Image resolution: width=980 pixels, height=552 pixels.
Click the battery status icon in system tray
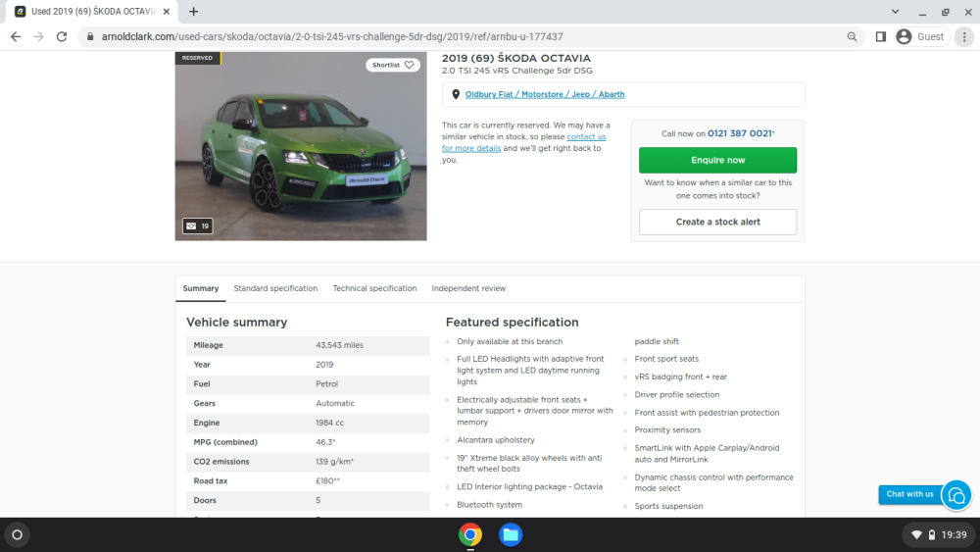[x=931, y=535]
